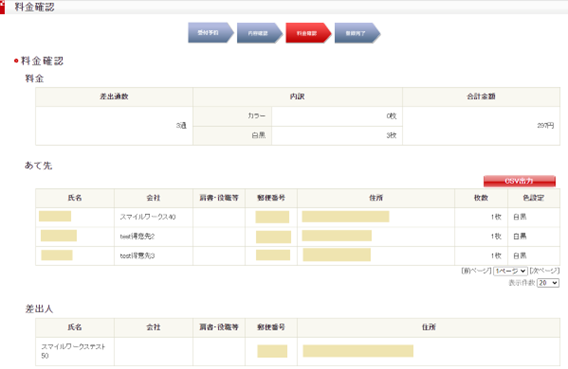Click the first blue step arrow 受付予約
Viewport: 568px width, 369px height.
(211, 33)
